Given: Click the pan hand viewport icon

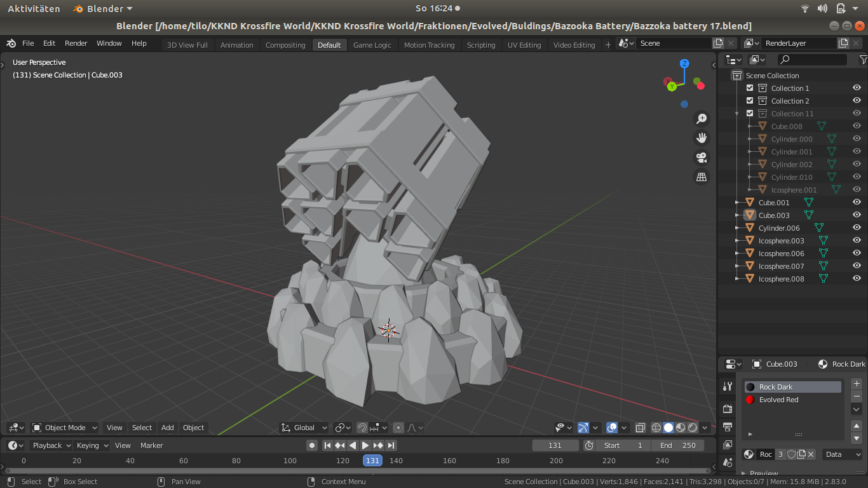Looking at the screenshot, I should click(x=702, y=138).
